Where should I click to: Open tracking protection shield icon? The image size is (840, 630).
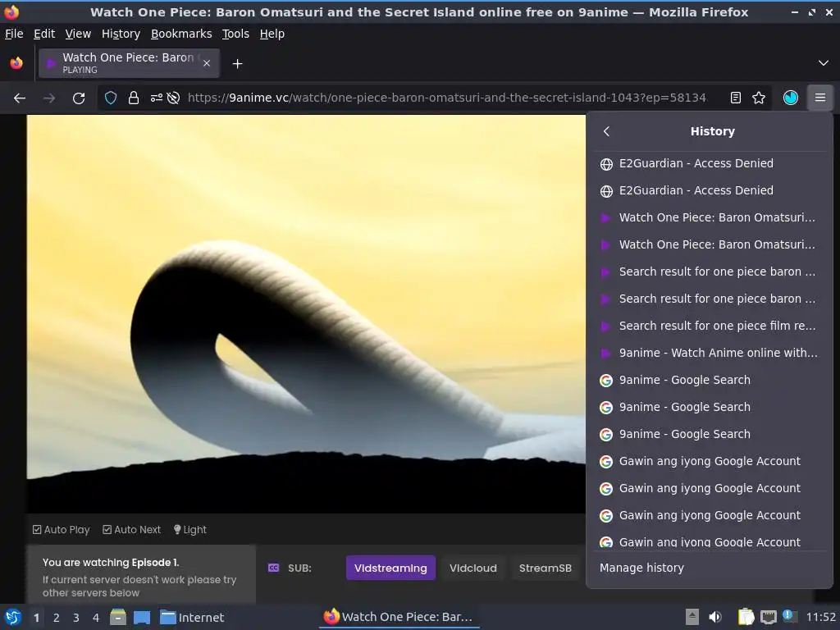pyautogui.click(x=111, y=98)
